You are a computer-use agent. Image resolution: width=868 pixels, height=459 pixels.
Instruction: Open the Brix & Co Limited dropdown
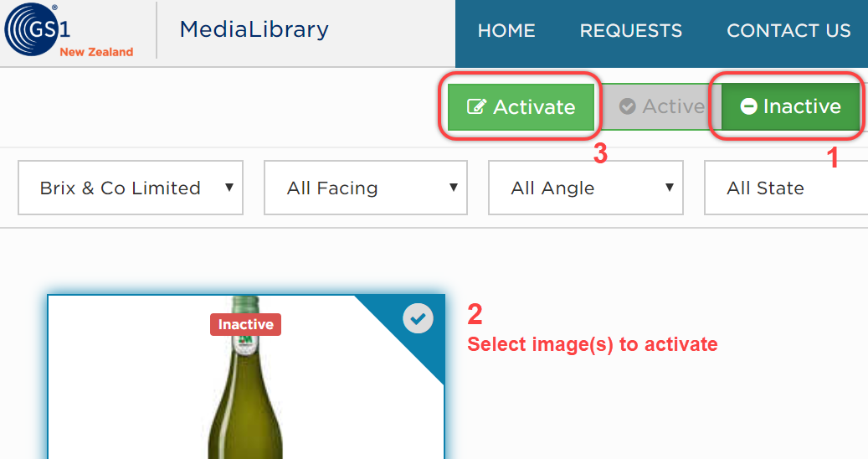[x=131, y=188]
